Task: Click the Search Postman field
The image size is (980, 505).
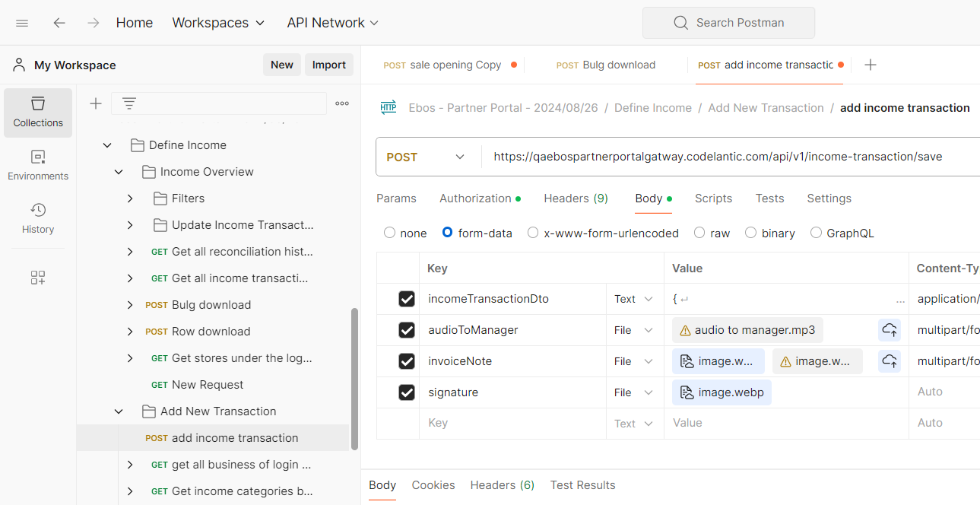Action: pyautogui.click(x=728, y=23)
